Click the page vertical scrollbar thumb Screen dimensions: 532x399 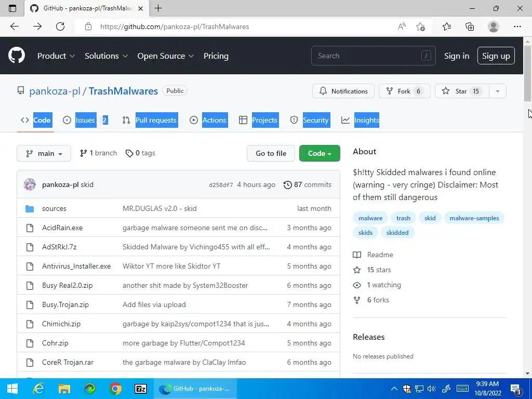pyautogui.click(x=527, y=72)
